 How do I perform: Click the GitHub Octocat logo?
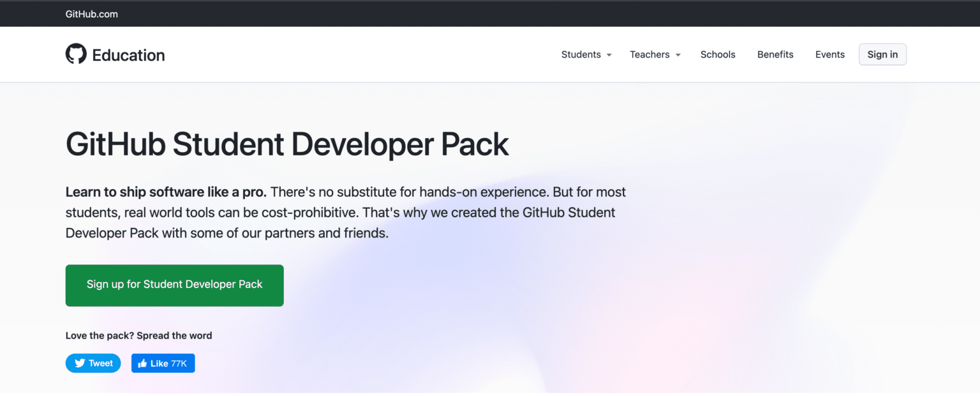(76, 54)
